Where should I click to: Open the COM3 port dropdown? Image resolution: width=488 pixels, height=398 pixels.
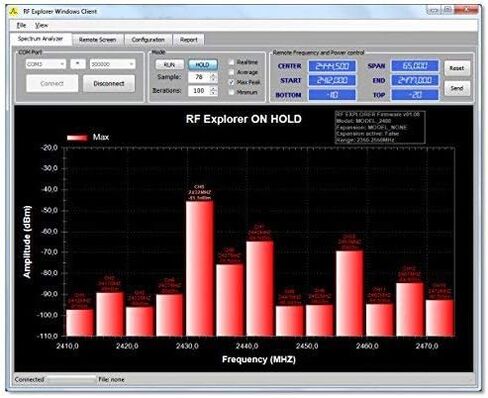[46, 64]
